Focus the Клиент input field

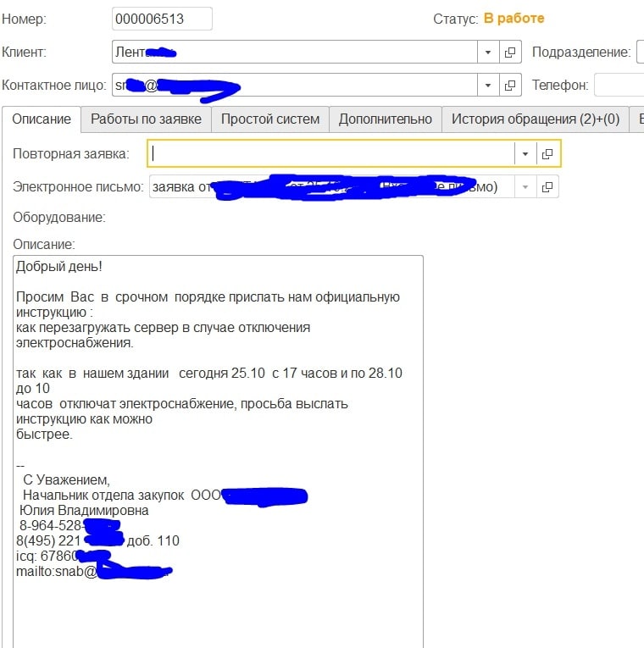(x=294, y=52)
